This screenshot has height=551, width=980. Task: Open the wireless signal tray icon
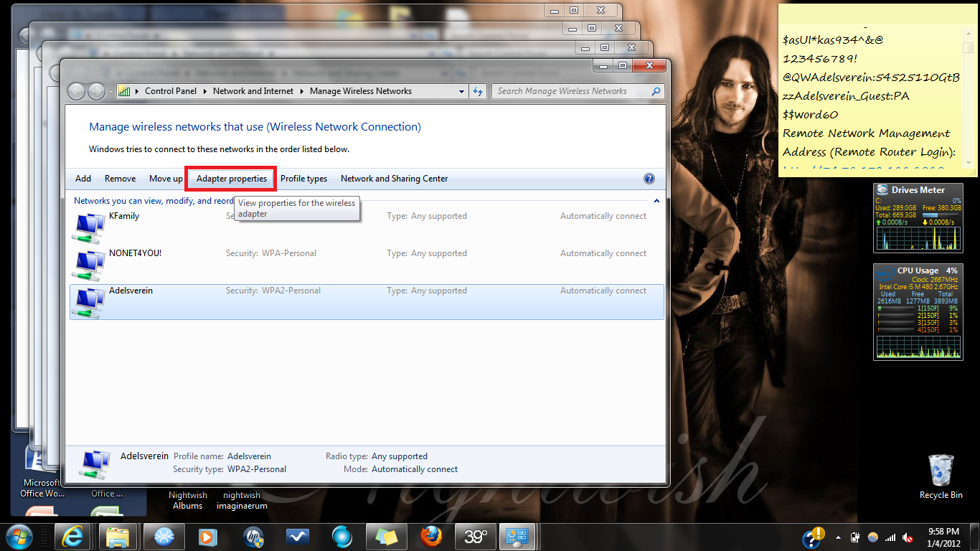pyautogui.click(x=890, y=537)
